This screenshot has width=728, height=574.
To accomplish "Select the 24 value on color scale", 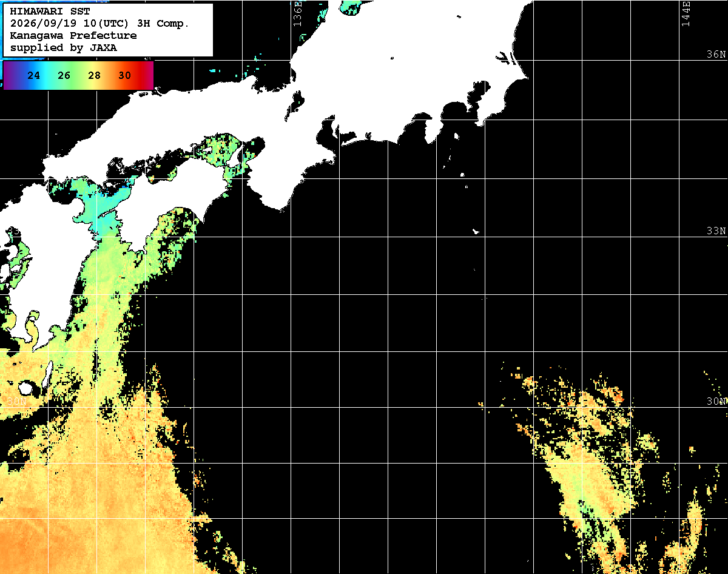I will click(x=34, y=76).
